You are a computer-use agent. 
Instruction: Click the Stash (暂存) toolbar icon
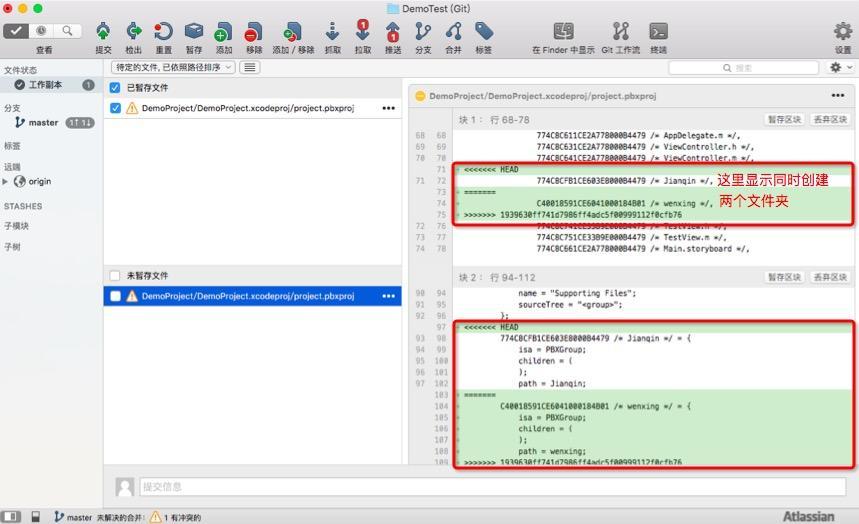tap(193, 32)
